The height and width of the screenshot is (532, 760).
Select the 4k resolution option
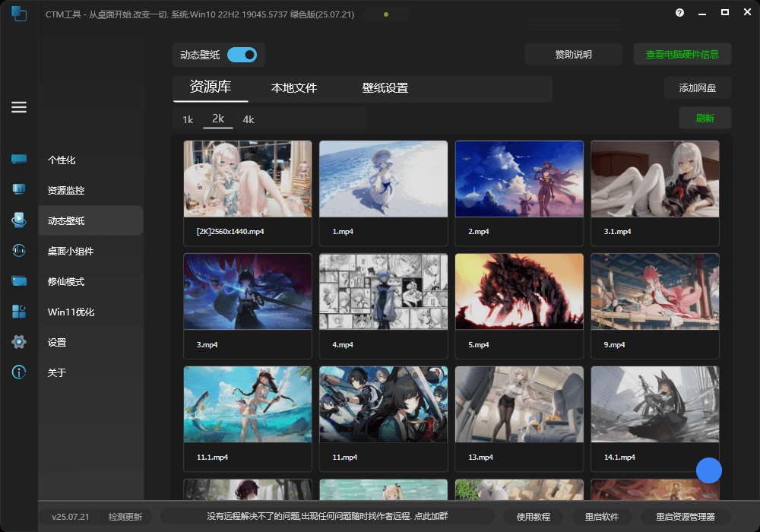[x=249, y=119]
